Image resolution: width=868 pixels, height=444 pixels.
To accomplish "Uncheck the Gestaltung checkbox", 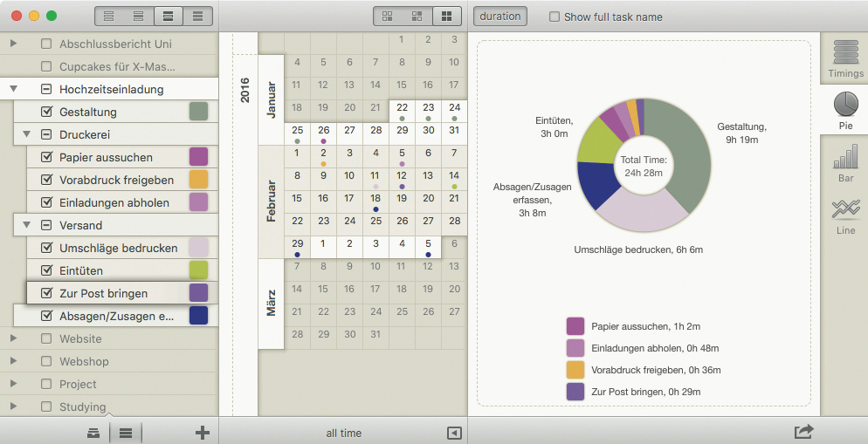I will pos(46,112).
